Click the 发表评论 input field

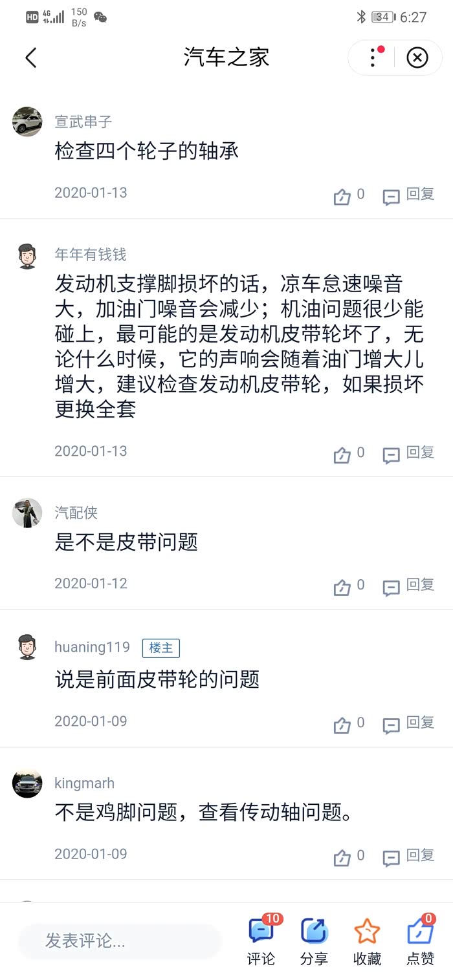[120, 941]
